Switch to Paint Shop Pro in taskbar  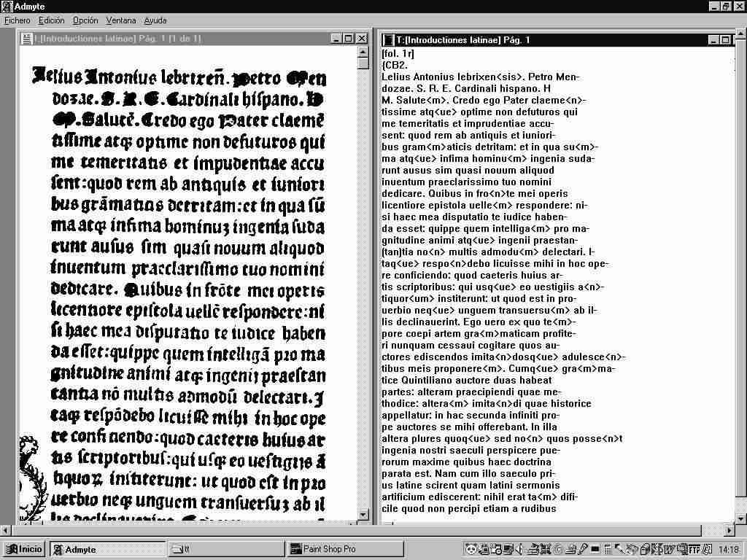[x=344, y=549]
